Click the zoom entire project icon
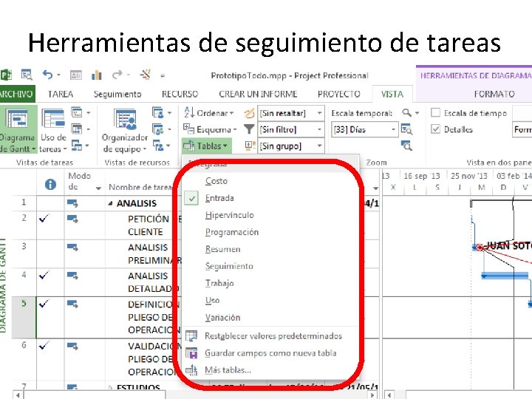532x399 pixels. pos(406,129)
